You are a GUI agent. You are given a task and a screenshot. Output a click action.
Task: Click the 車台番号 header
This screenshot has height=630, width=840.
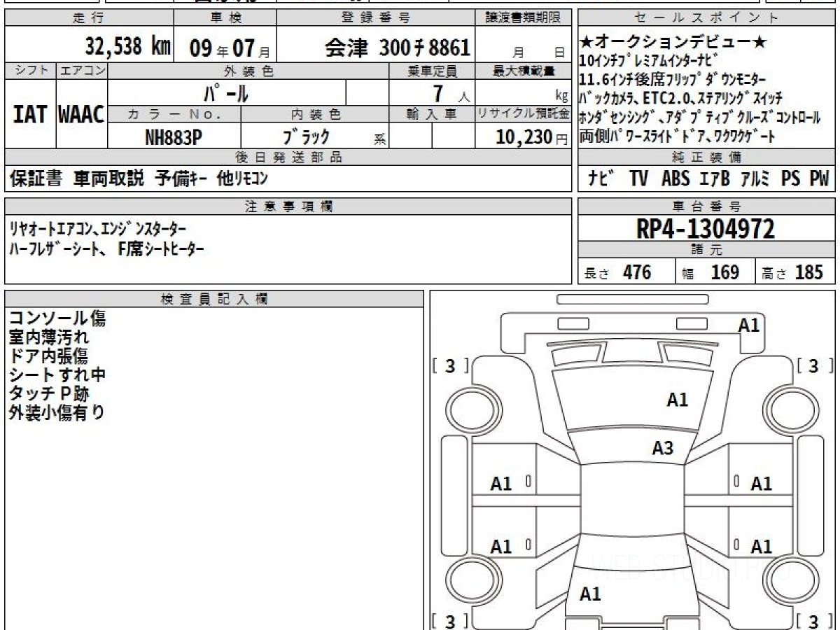tap(706, 206)
